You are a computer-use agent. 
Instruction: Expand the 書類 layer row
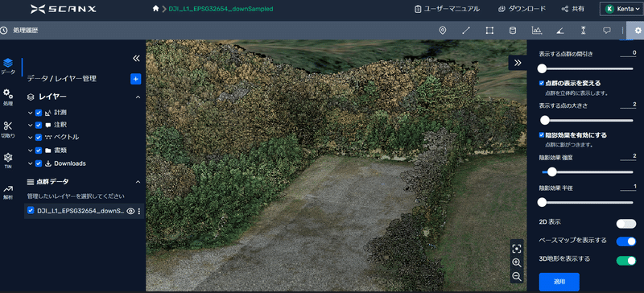30,151
